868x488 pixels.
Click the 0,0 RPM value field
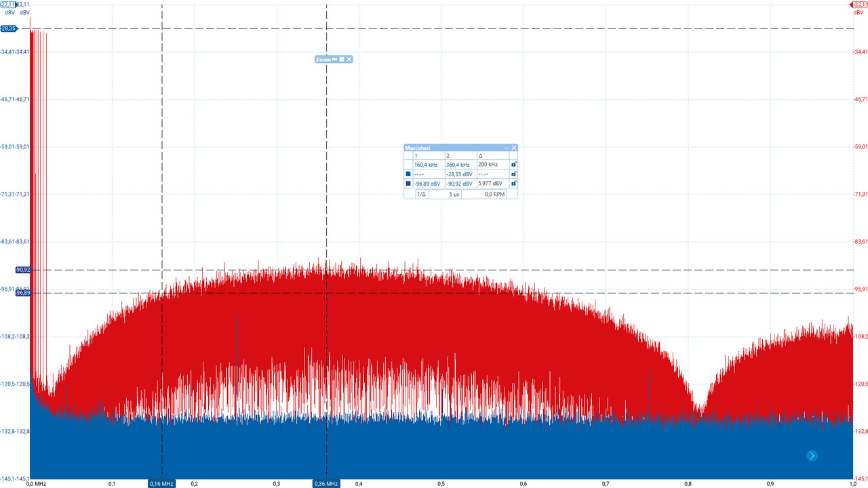point(495,194)
